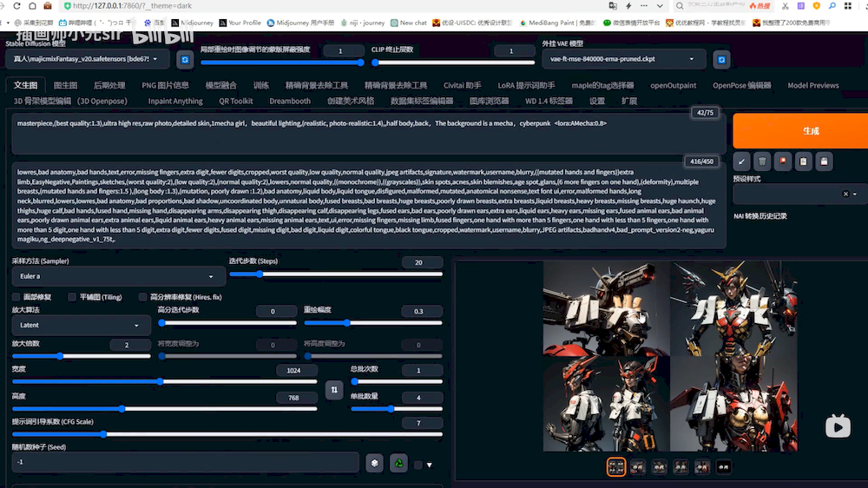The image size is (868, 488).
Task: Open the Euler a sampler dropdown
Action: [118, 276]
